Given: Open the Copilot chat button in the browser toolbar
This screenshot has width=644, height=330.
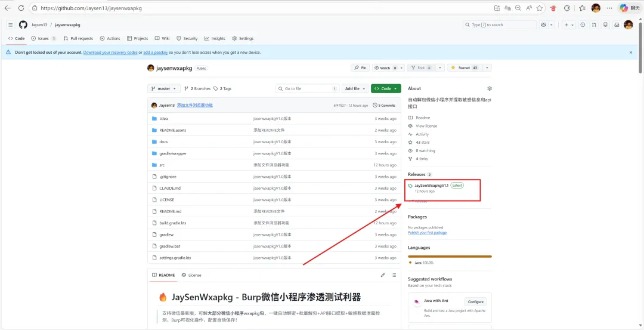Looking at the screenshot, I should pos(629,8).
